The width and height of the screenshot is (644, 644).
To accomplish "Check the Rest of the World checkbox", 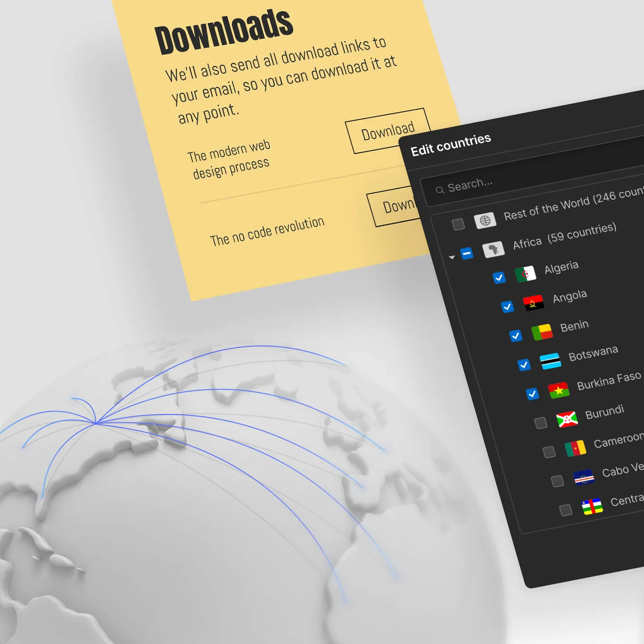I will click(458, 224).
